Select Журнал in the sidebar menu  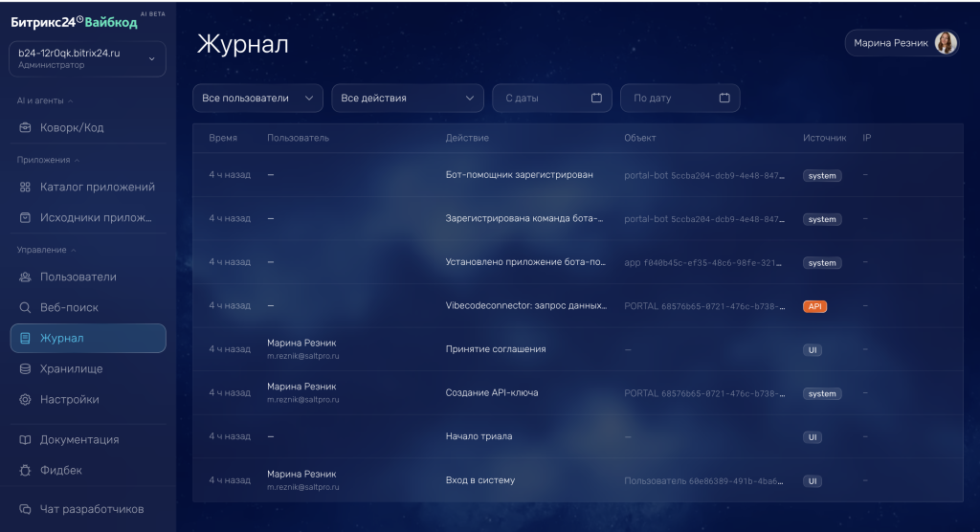tap(88, 338)
